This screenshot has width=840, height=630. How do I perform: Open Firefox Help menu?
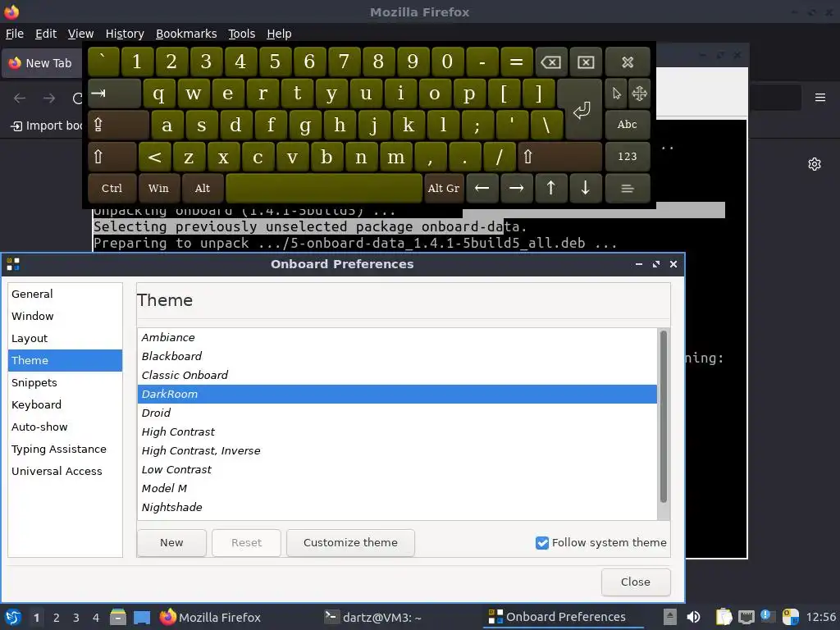pos(279,34)
